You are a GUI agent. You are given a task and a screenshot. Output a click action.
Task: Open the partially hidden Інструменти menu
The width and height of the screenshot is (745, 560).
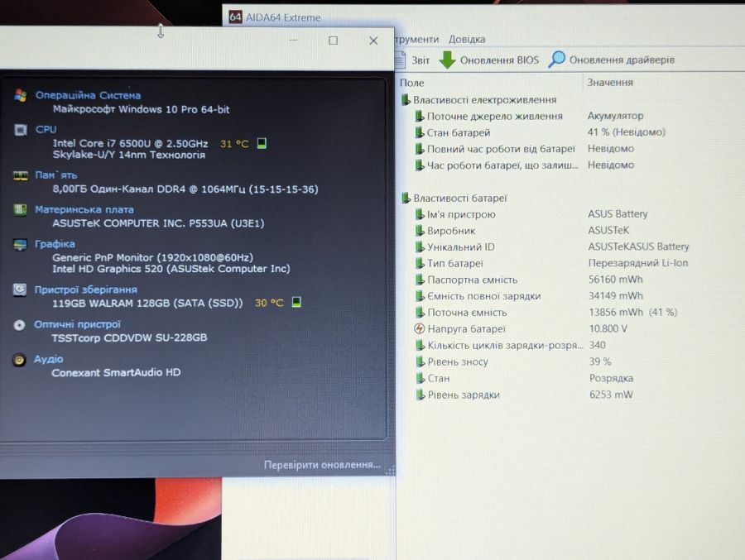417,40
